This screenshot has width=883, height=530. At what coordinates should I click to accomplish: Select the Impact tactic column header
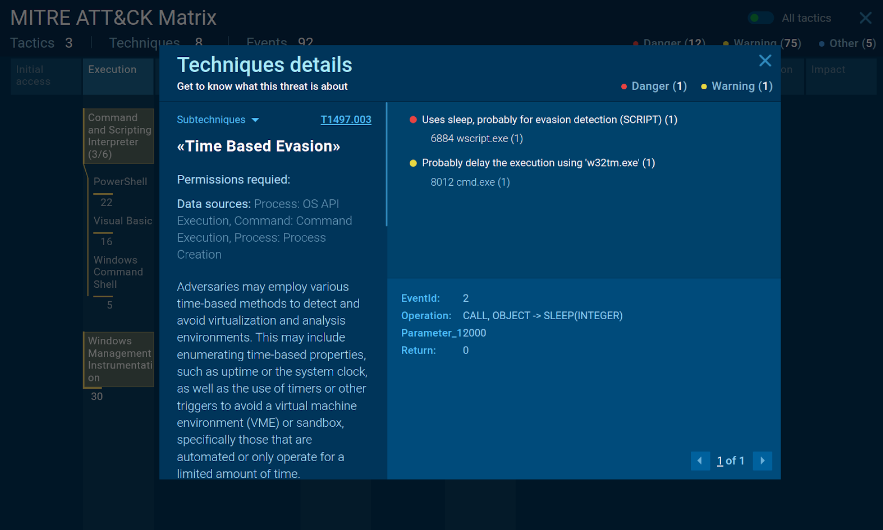point(841,76)
